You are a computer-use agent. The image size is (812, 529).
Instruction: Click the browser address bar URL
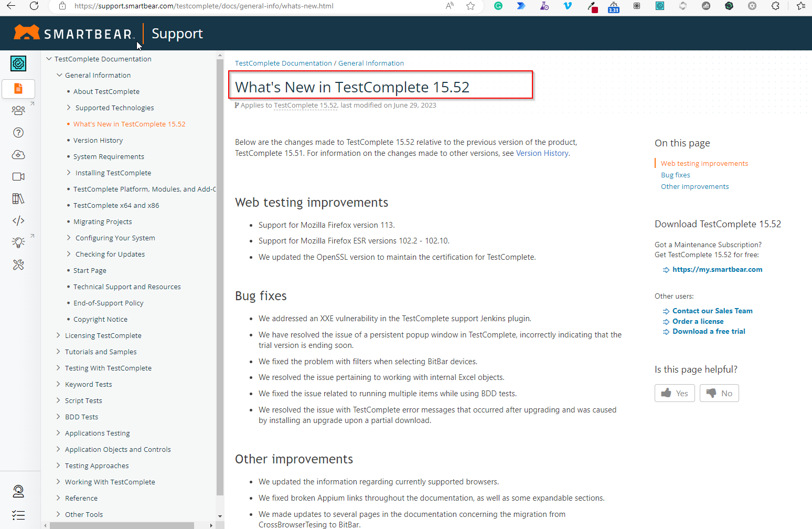pyautogui.click(x=204, y=6)
